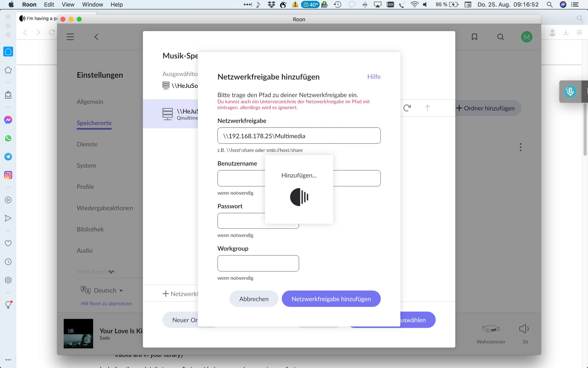Select Bibliothek settings section
The image size is (588, 368).
(90, 229)
